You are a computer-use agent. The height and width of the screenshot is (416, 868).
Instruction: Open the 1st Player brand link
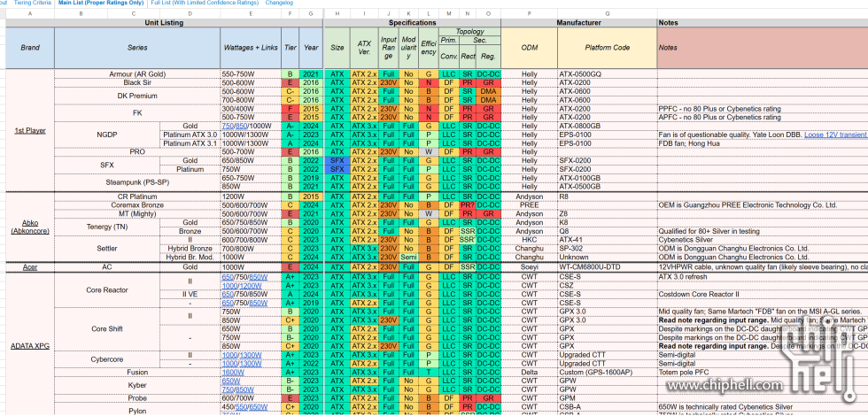coord(30,131)
